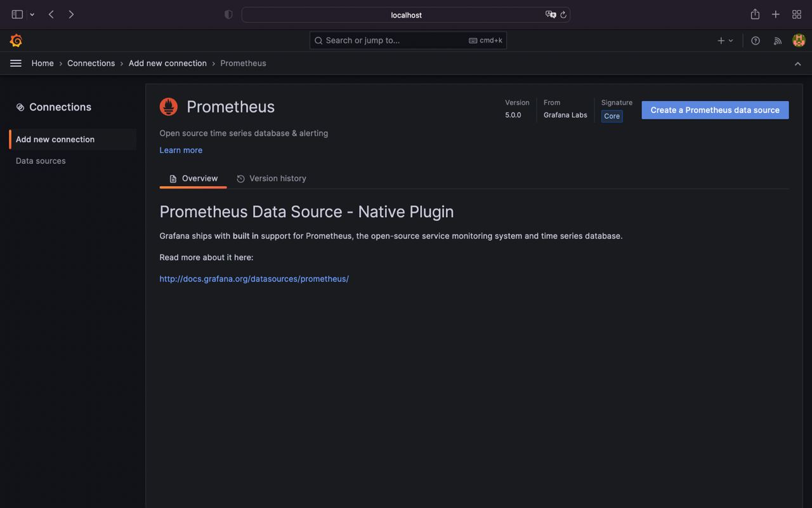
Task: Click the Prometheus flame logo
Action: (x=169, y=107)
